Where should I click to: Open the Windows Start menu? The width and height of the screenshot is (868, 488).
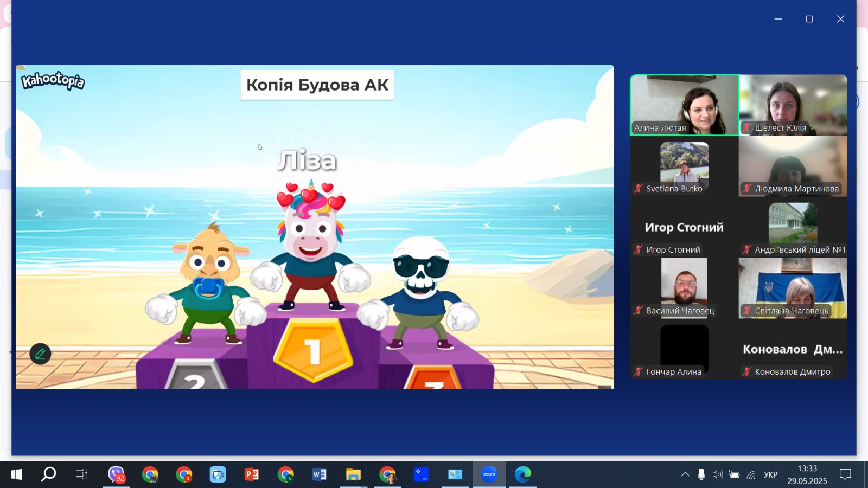click(x=16, y=474)
